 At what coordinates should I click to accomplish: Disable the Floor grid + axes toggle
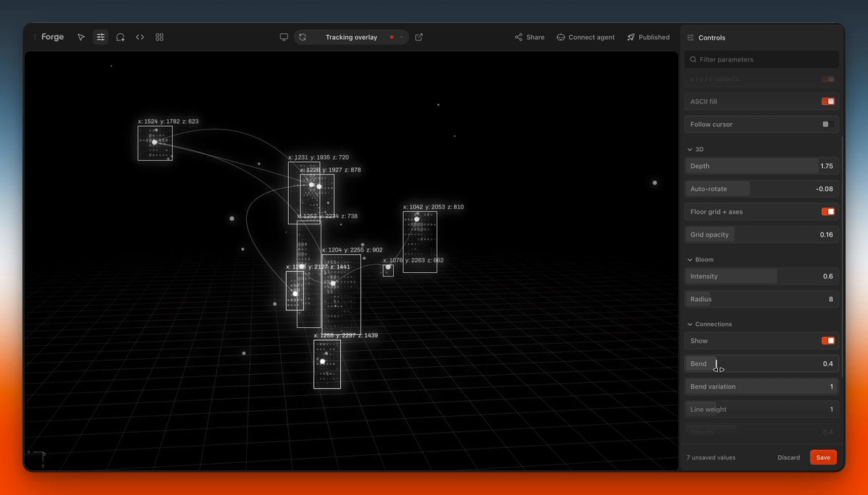click(x=828, y=212)
